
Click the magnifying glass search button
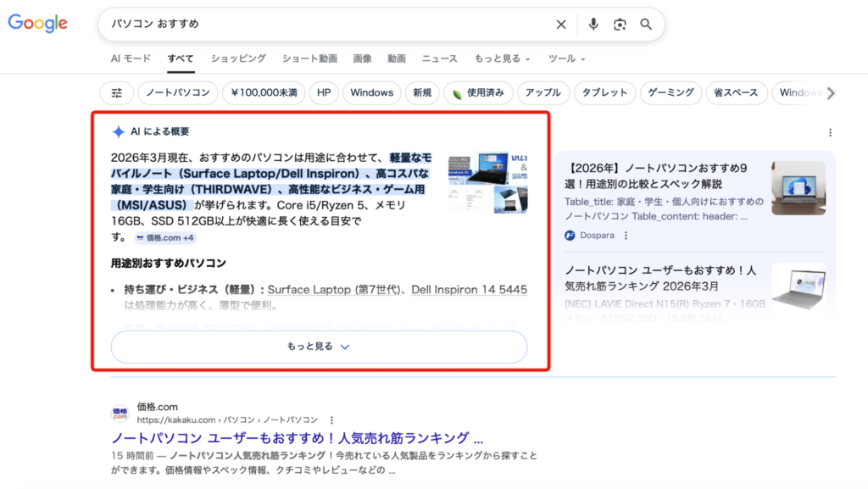(x=646, y=25)
